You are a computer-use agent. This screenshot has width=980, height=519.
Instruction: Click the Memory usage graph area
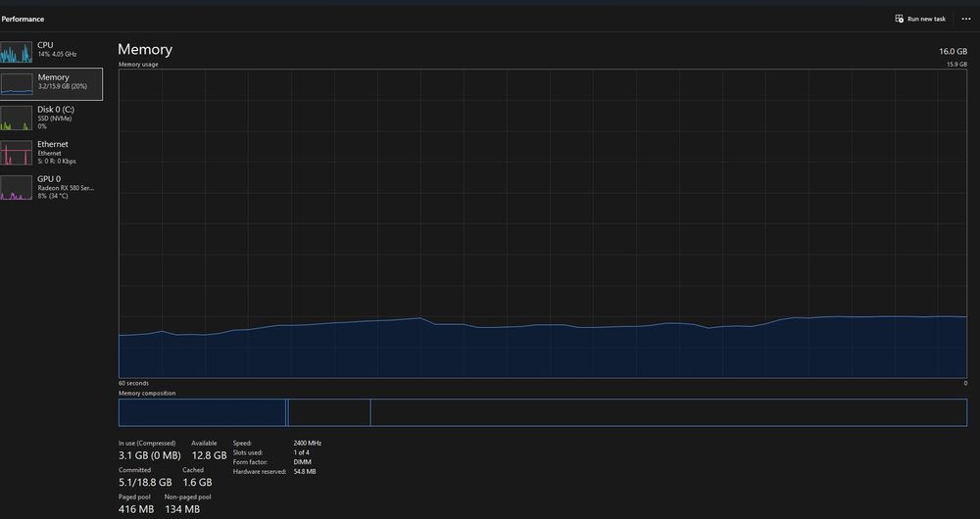pyautogui.click(x=543, y=223)
